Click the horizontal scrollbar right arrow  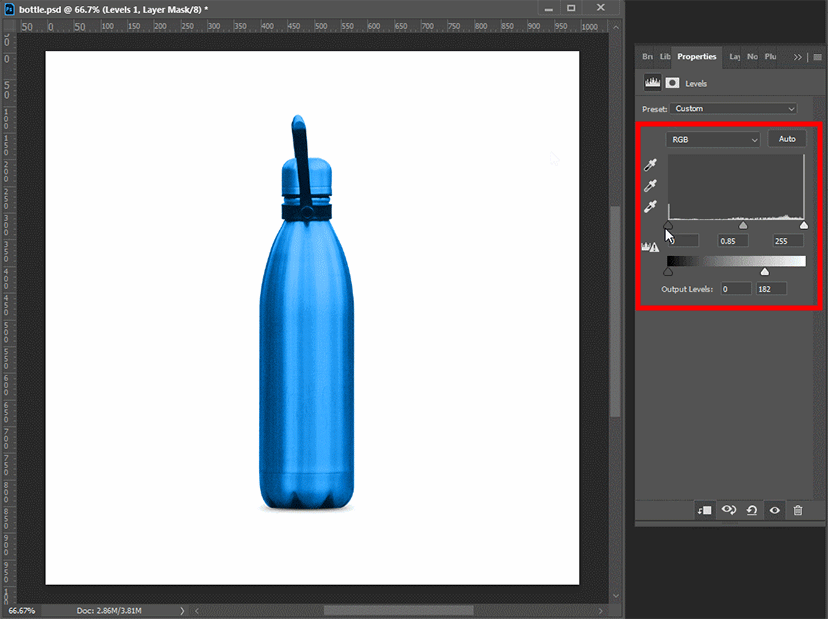[x=600, y=611]
